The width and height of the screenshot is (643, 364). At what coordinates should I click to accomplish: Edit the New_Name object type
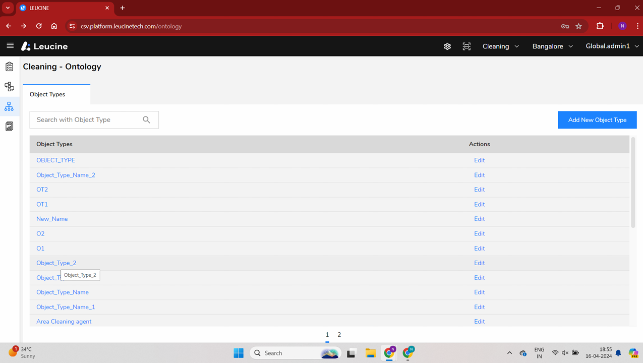pyautogui.click(x=479, y=219)
